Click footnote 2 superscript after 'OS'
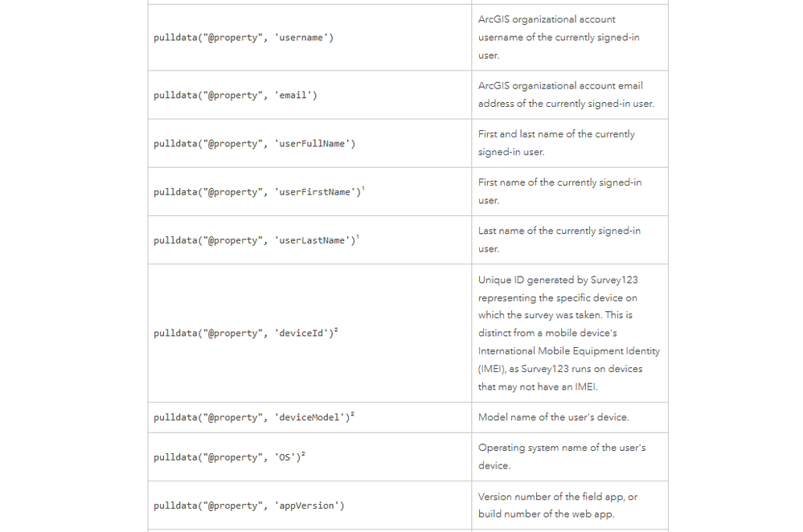The height and width of the screenshot is (532, 803). point(303,454)
